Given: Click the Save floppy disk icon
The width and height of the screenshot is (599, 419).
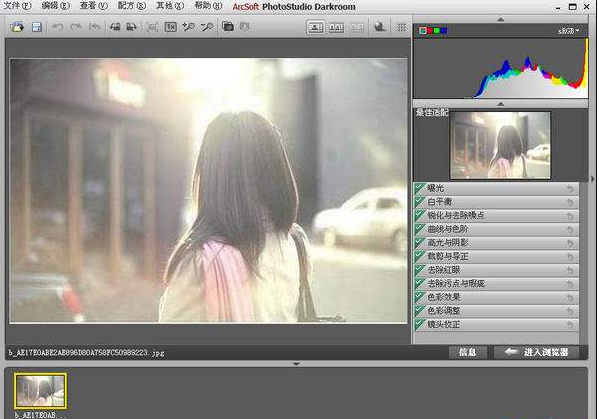Looking at the screenshot, I should coord(37,27).
